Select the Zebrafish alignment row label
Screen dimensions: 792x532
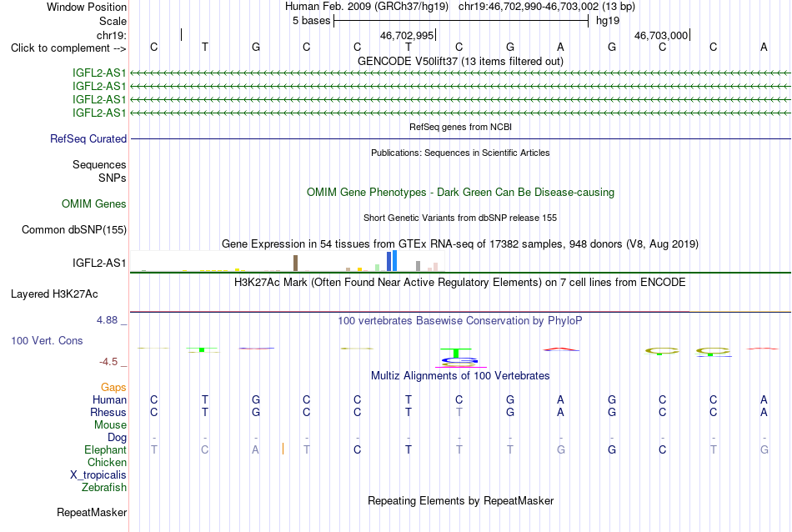pyautogui.click(x=104, y=488)
